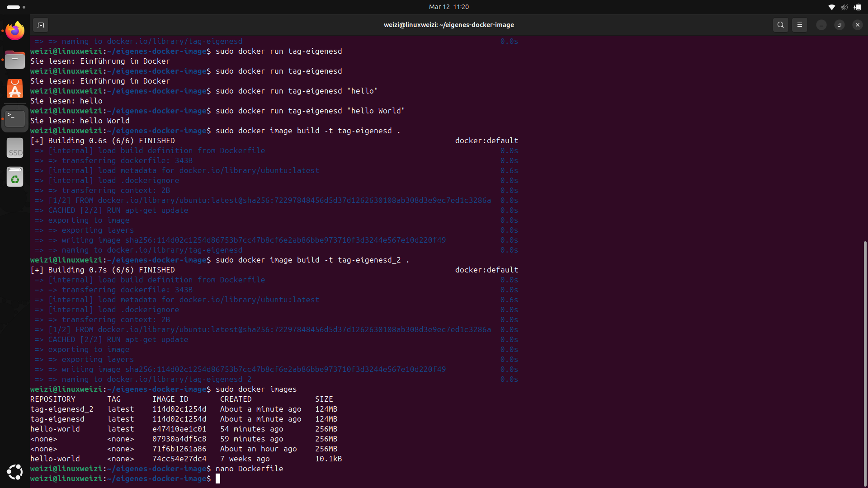Open system menu via battery icon

pos(858,7)
